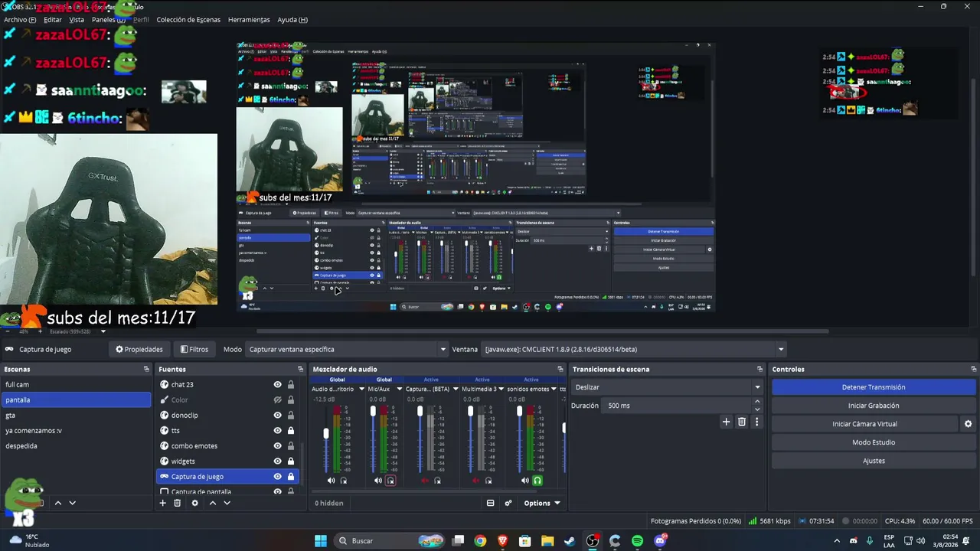980x551 pixels.
Task: Open Steam from the taskbar
Action: (x=570, y=541)
